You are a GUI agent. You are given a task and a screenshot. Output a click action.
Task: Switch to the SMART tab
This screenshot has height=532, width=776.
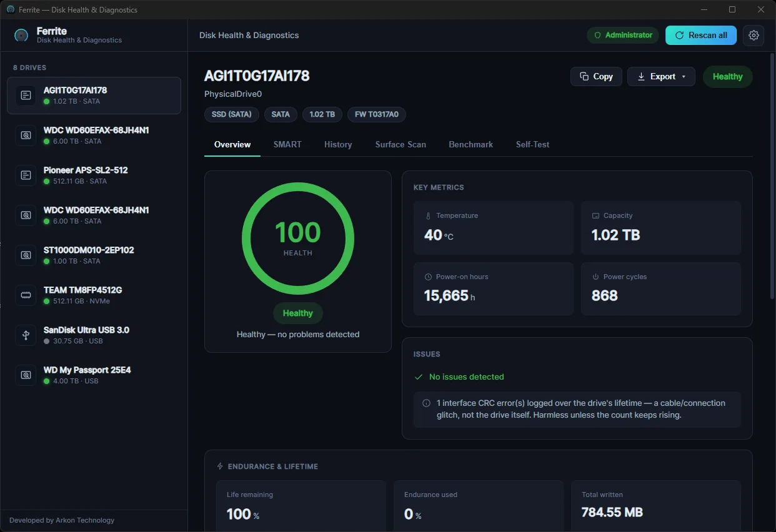point(287,144)
